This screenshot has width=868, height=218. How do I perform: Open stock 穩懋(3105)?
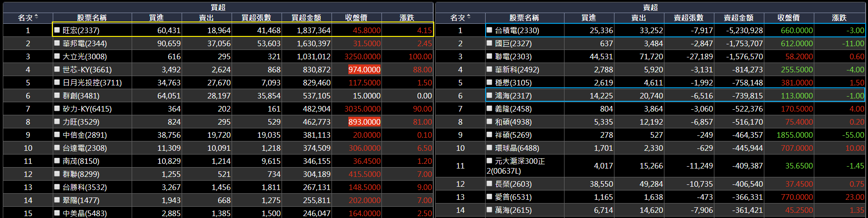click(x=514, y=83)
